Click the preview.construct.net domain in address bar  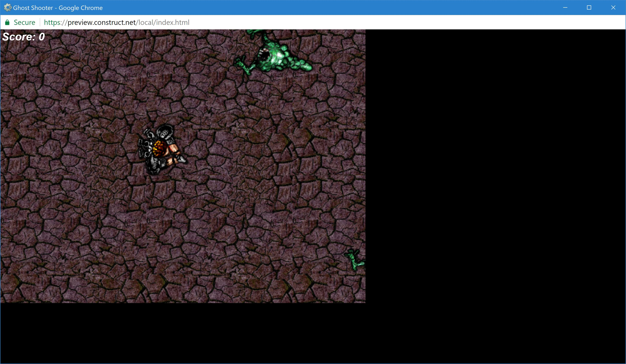102,23
